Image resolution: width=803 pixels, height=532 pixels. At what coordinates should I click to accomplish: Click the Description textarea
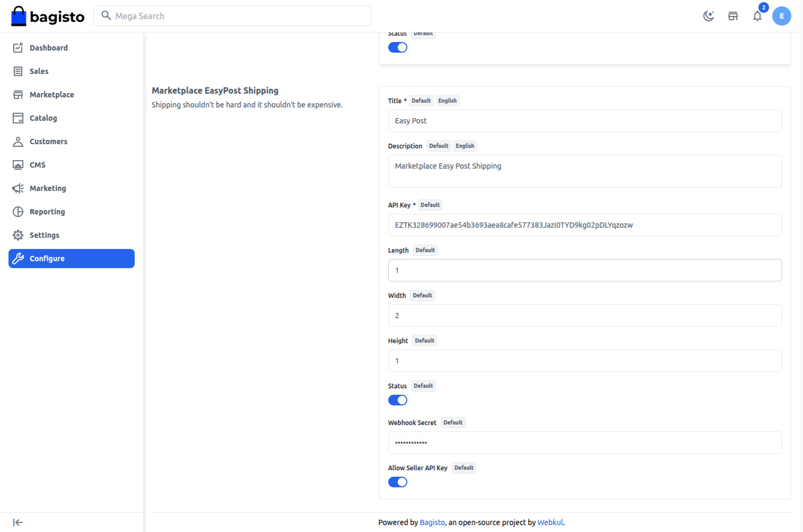585,171
